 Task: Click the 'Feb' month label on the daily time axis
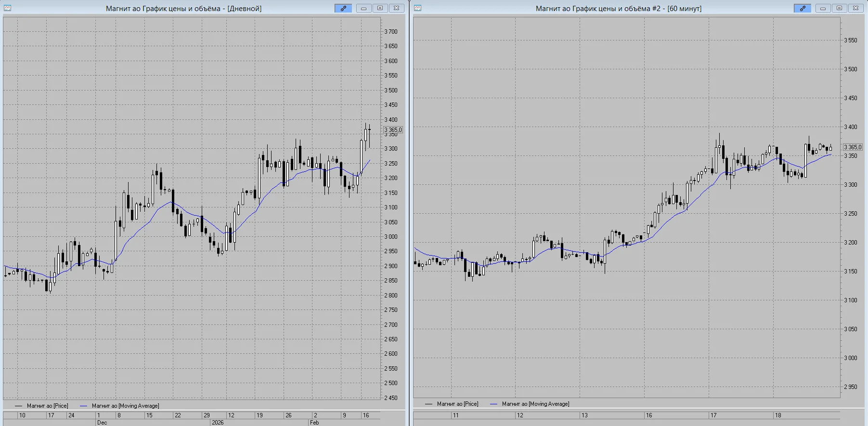pos(314,423)
